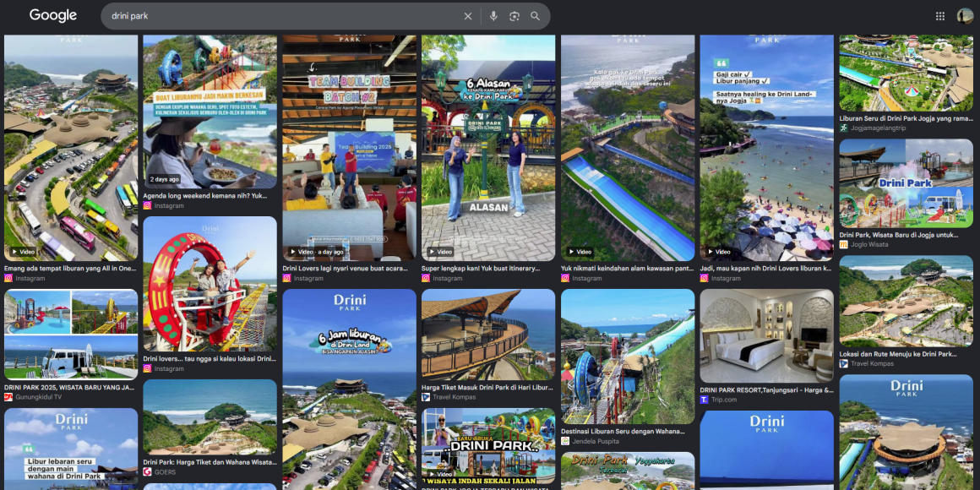
Task: Click the Jogjamagelangtrip favicon
Action: point(844,128)
